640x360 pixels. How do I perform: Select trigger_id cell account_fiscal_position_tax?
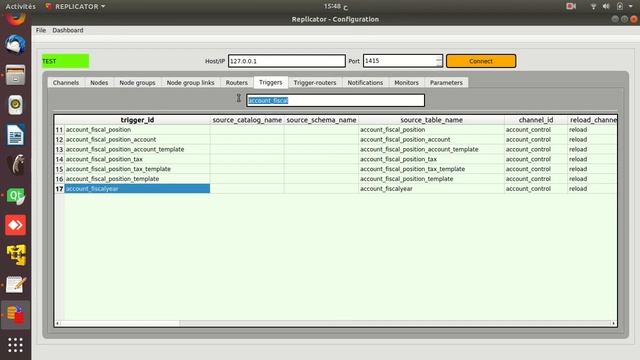pyautogui.click(x=137, y=159)
